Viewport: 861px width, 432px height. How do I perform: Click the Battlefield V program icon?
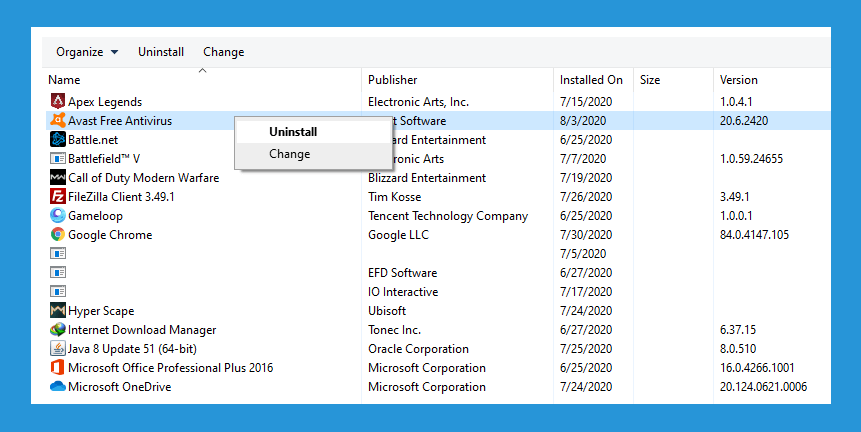pyautogui.click(x=58, y=159)
